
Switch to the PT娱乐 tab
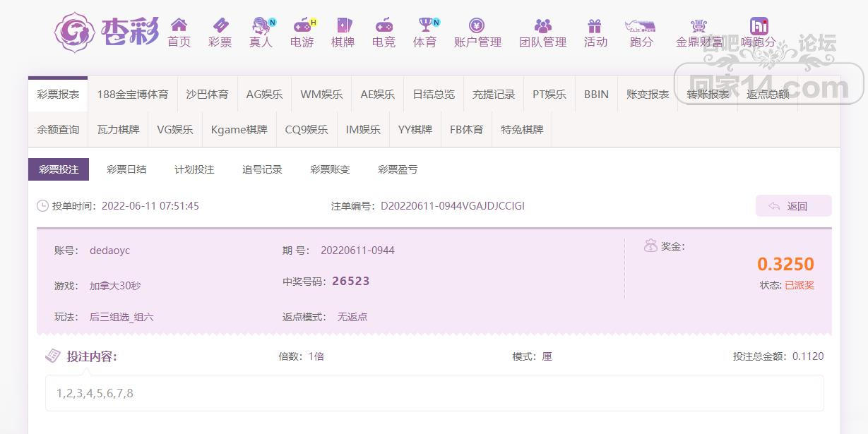549,94
